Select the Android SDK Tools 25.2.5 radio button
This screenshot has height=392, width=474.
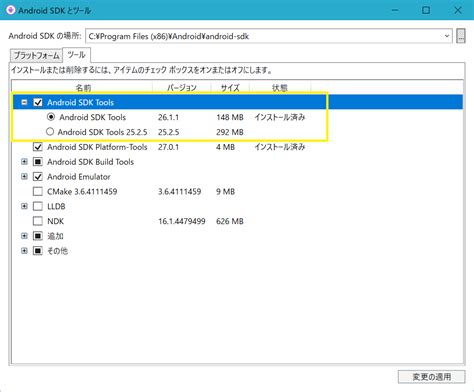[50, 132]
